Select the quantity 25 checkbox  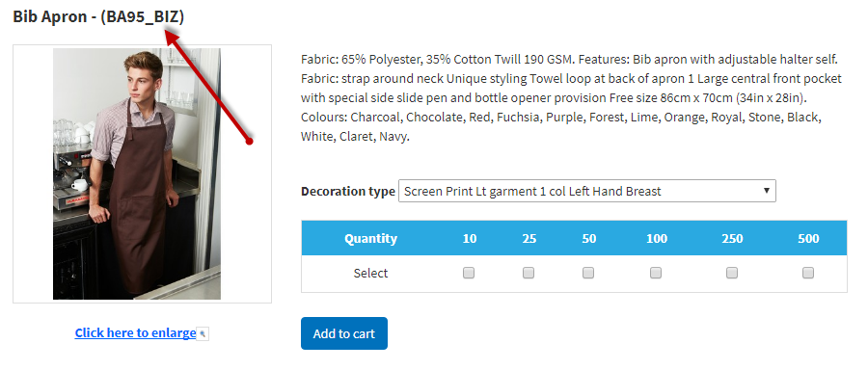(529, 273)
